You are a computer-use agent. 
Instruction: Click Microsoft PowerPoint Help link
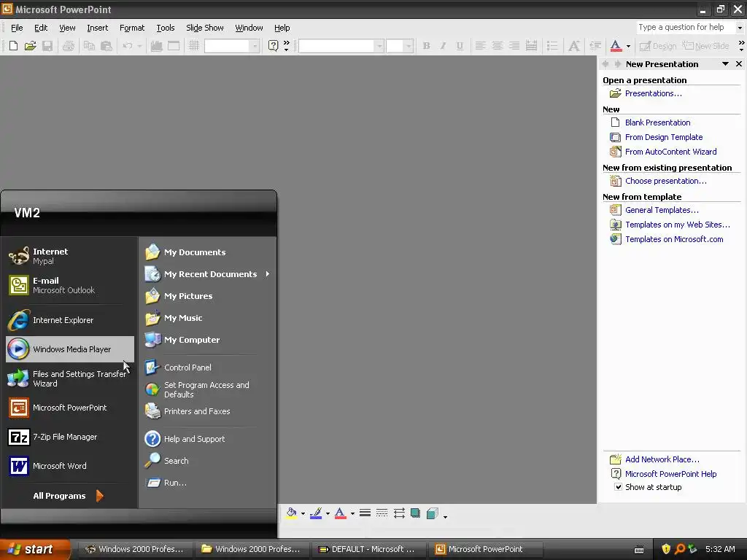point(671,474)
